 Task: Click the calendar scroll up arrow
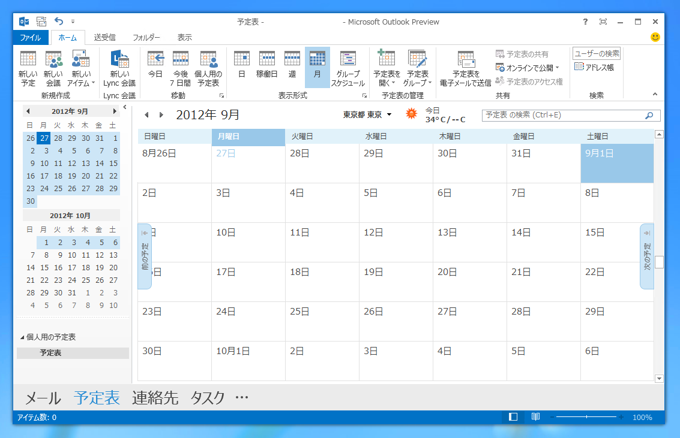659,135
